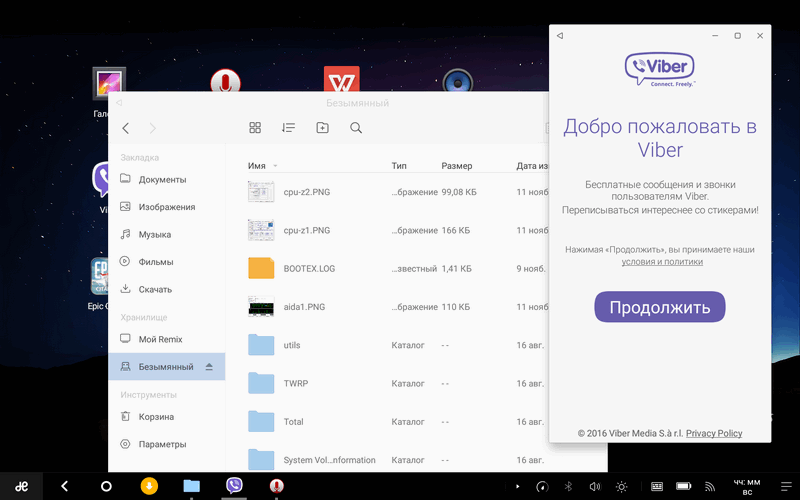This screenshot has width=800, height=500.
Task: Eject the Безымянный drive
Action: [209, 366]
